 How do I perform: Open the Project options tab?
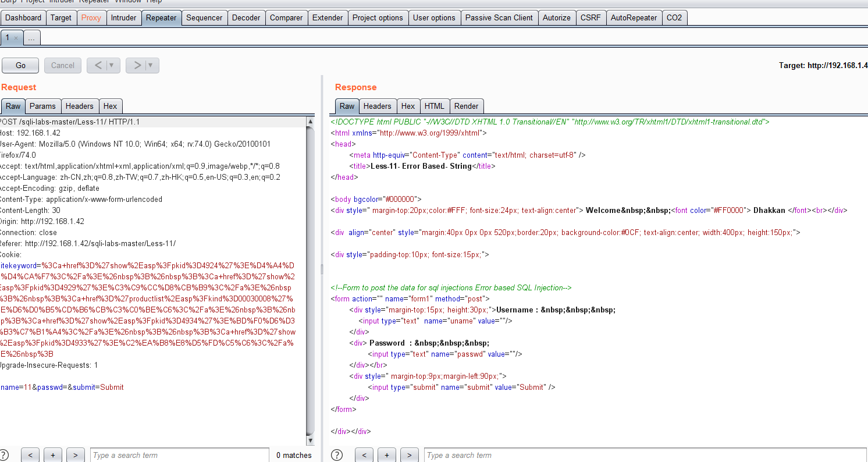378,17
